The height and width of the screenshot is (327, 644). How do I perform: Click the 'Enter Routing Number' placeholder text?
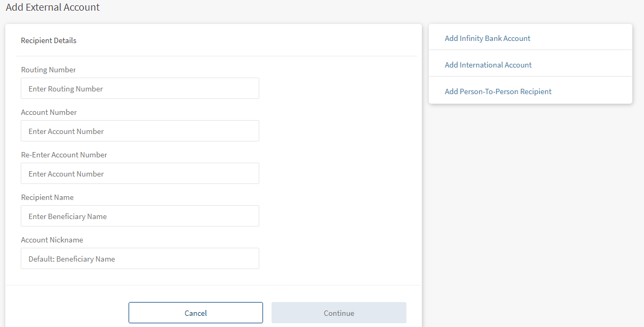point(66,89)
